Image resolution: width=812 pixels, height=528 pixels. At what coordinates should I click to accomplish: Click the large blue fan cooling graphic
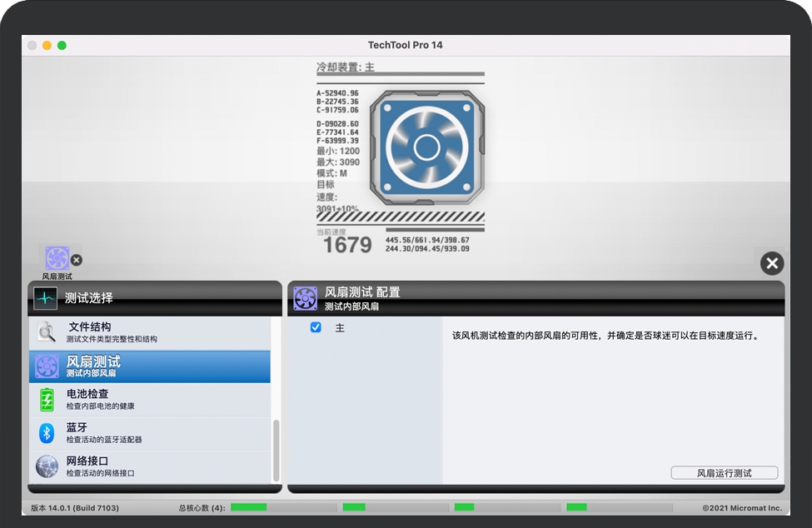tap(427, 147)
